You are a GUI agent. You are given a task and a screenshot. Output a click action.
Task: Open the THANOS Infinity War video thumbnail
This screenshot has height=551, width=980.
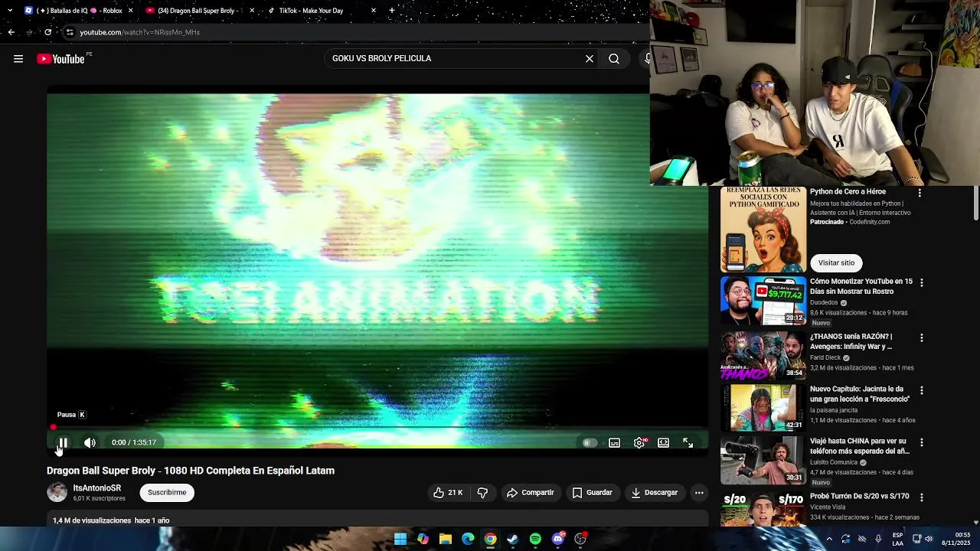coord(763,355)
